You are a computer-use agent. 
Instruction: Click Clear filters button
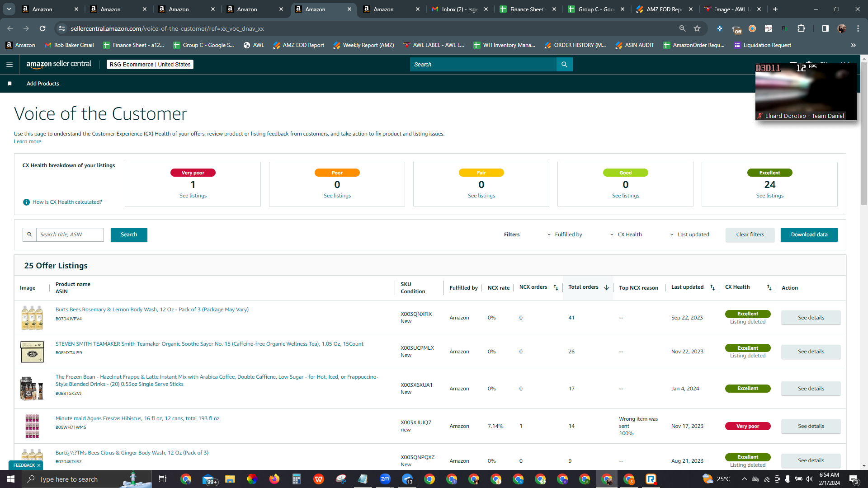(750, 235)
